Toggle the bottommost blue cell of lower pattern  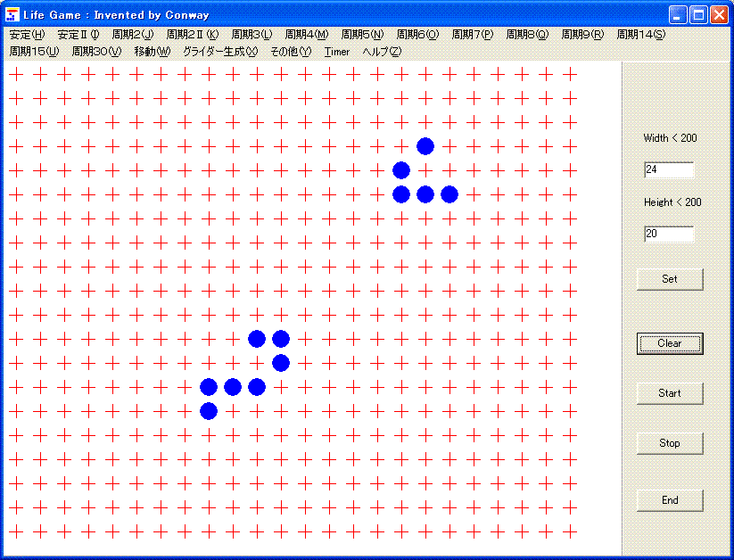[209, 411]
